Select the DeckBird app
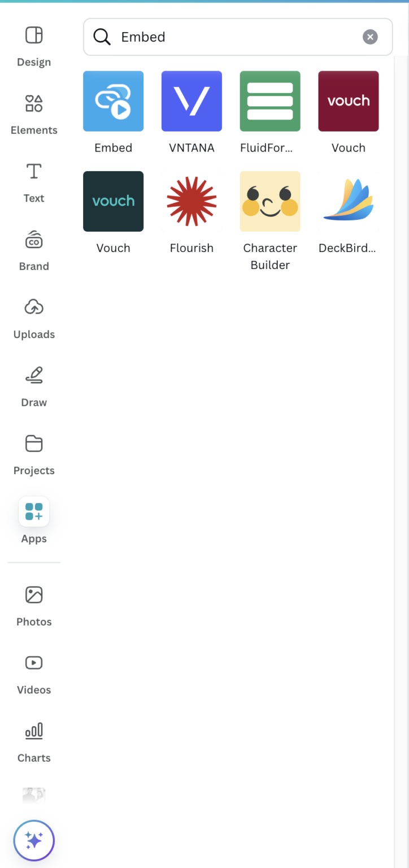Viewport: 409px width, 868px height. pyautogui.click(x=348, y=201)
